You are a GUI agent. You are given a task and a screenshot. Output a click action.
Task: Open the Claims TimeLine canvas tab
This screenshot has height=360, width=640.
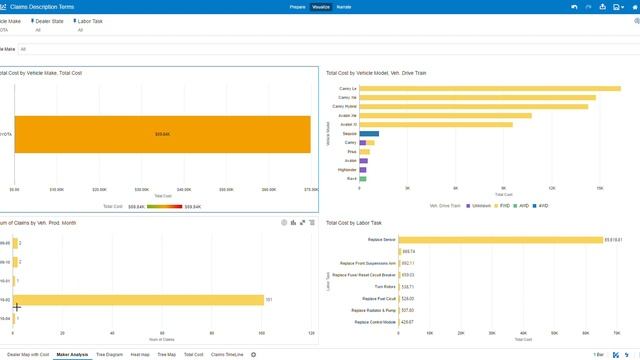point(227,355)
